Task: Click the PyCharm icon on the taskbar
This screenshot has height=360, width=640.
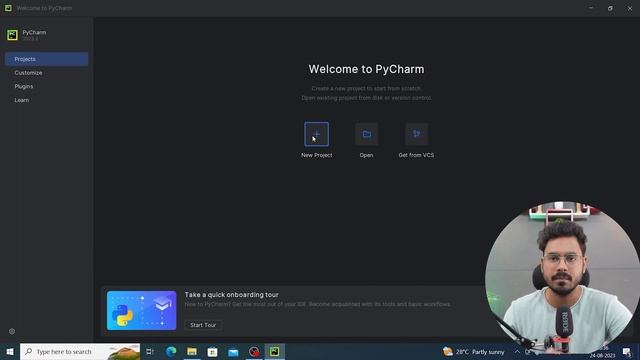Action: coord(275,351)
